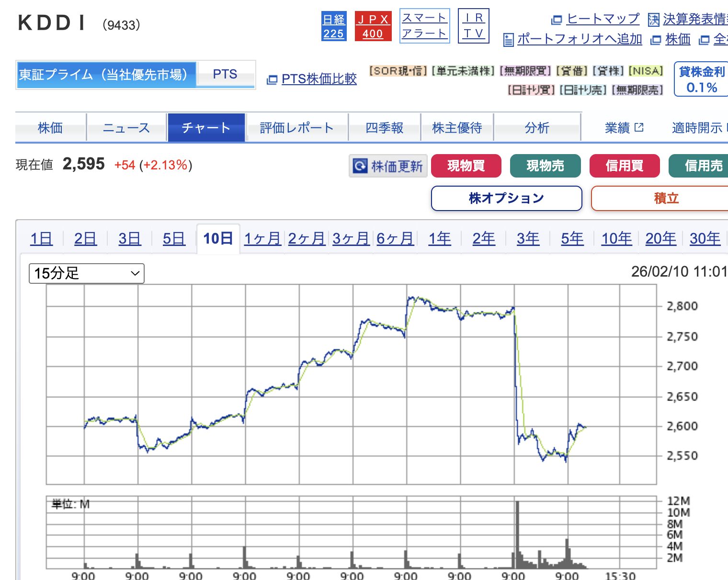The width and height of the screenshot is (728, 580).
Task: Click the external link icon beside 業績
Action: (x=639, y=127)
